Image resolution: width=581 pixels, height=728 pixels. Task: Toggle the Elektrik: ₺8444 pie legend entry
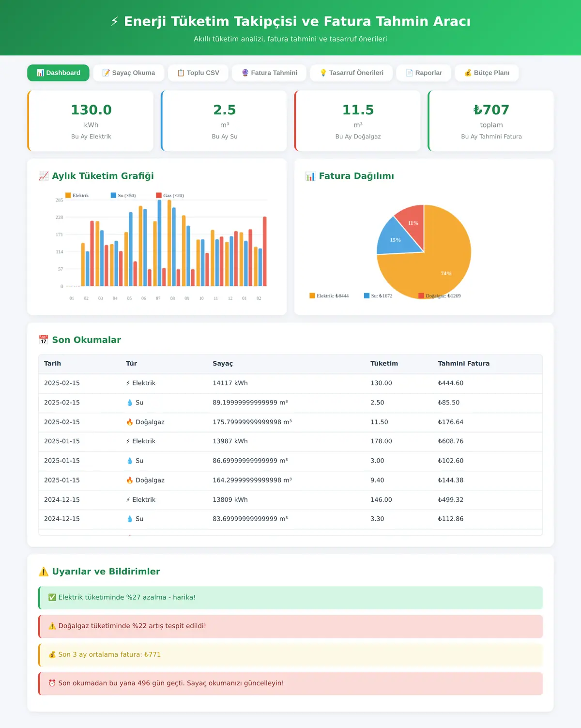(x=329, y=295)
